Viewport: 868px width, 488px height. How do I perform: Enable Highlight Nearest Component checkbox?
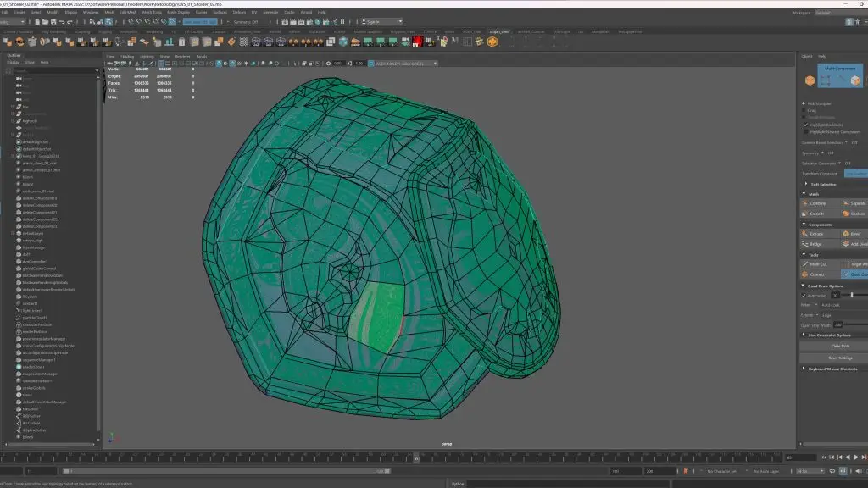tap(806, 132)
